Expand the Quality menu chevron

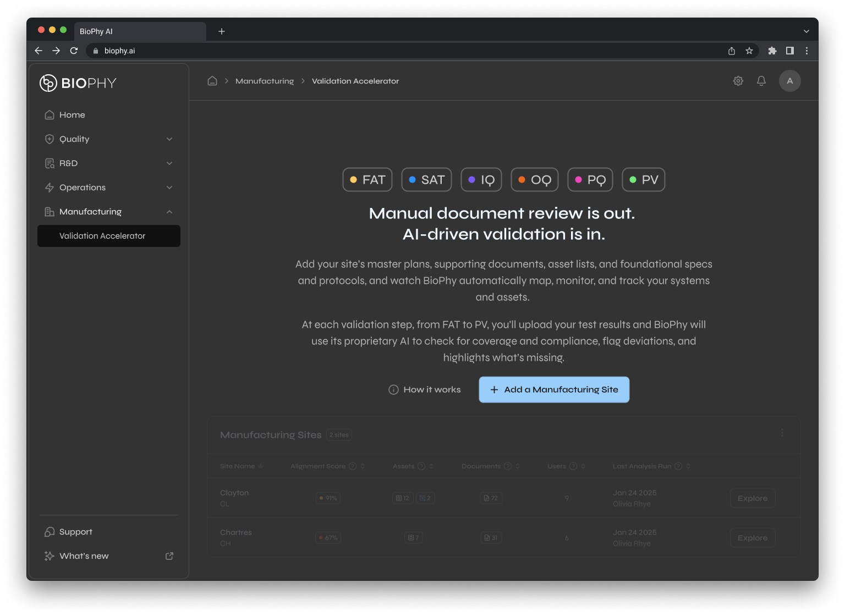169,139
